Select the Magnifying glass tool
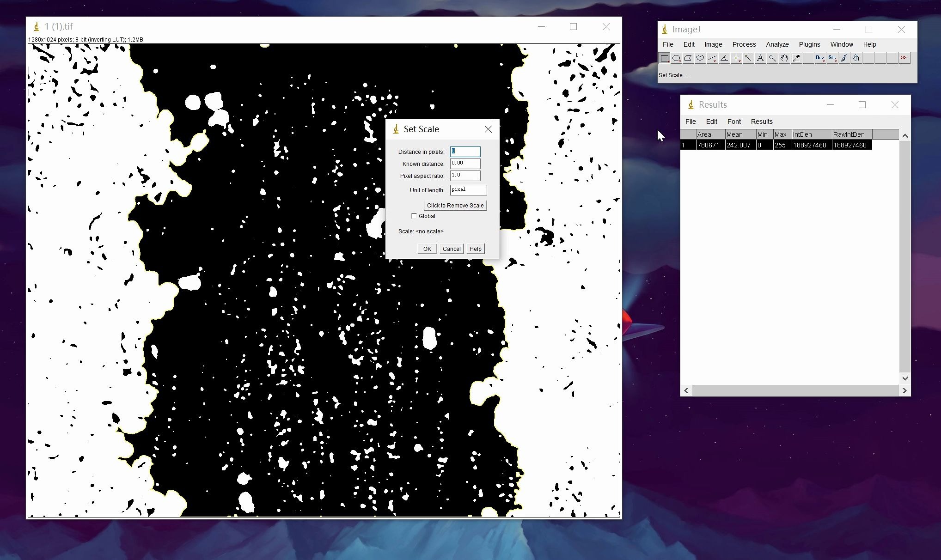This screenshot has height=560, width=941. (x=772, y=58)
